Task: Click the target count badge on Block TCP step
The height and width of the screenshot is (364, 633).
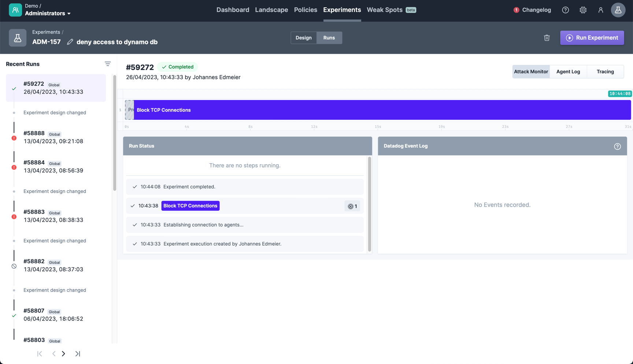Action: point(352,206)
